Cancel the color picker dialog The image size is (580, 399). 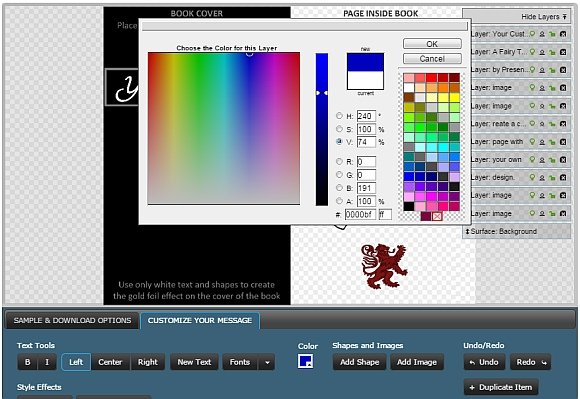[x=432, y=59]
